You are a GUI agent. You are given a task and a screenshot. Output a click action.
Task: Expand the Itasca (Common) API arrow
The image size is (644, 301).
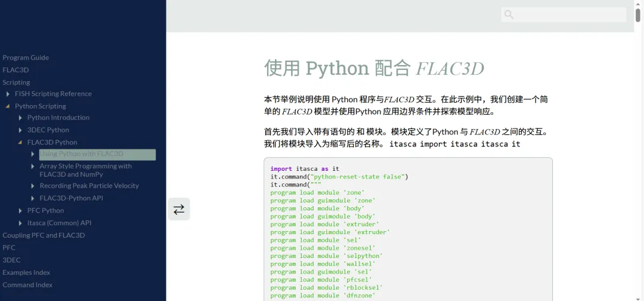pos(20,223)
